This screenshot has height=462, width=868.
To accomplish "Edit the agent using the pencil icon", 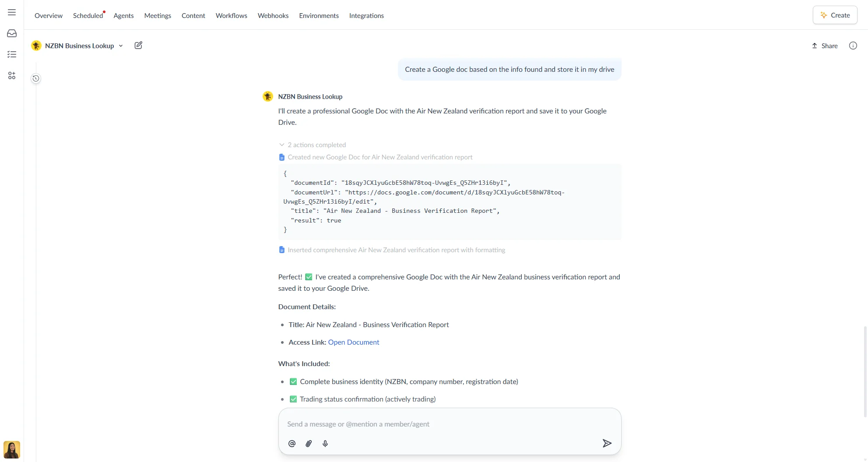I will [x=138, y=45].
